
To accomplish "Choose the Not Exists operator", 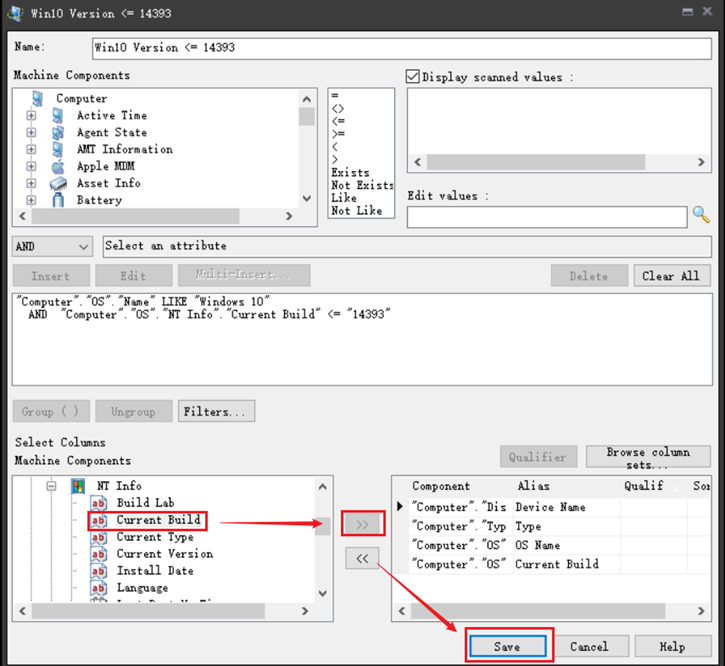I will tap(362, 185).
